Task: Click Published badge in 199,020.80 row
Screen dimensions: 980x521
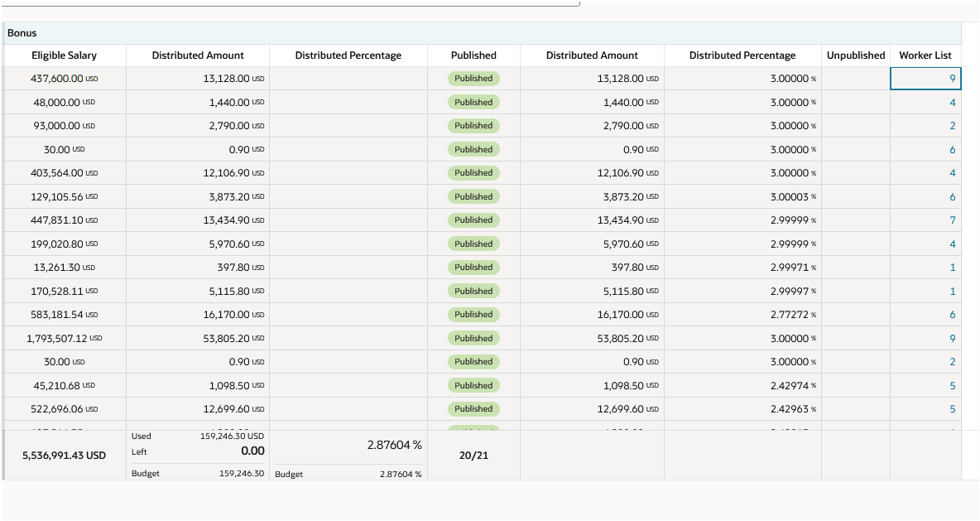Action: (x=473, y=244)
